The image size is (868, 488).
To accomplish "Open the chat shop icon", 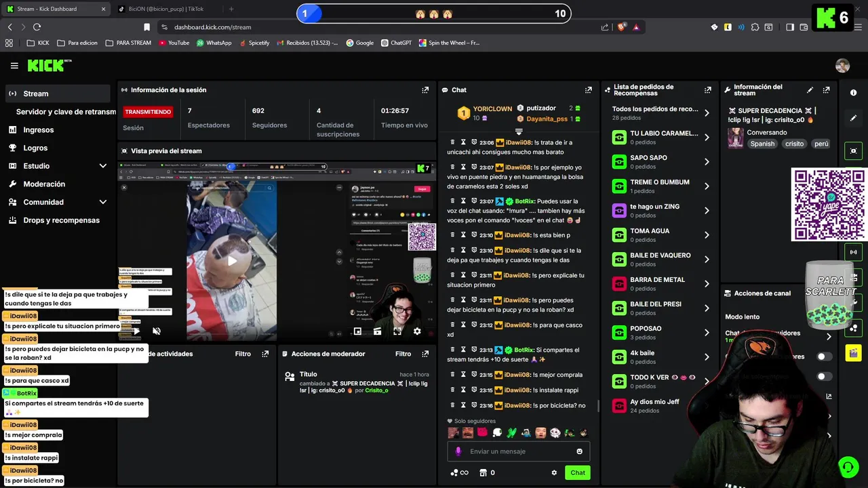I will tap(483, 472).
